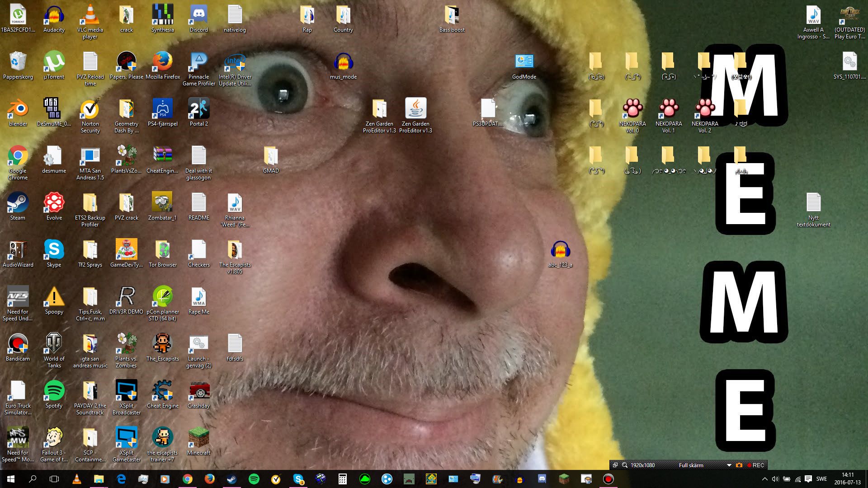Screen dimensions: 868x488
Task: Click the volume speaker tray icon
Action: click(x=775, y=479)
